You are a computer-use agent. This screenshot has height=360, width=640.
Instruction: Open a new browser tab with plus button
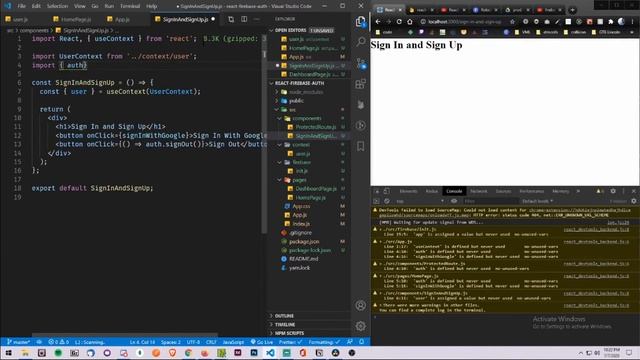pos(572,9)
